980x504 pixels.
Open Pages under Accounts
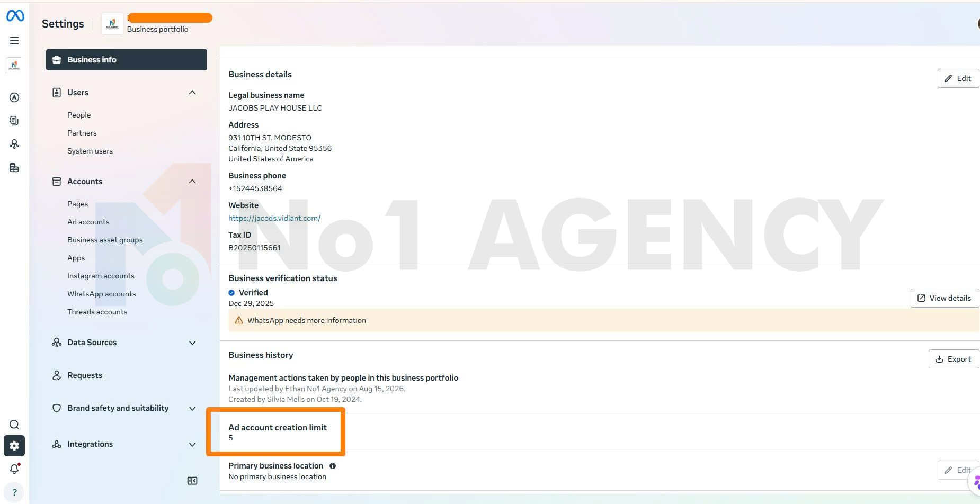(78, 204)
